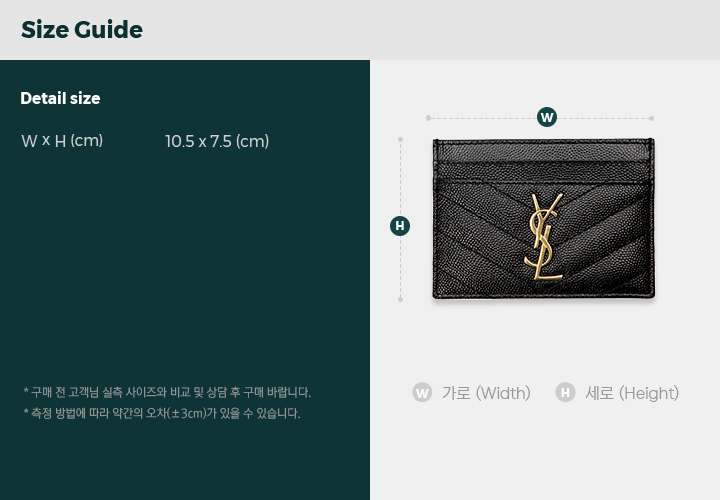Click bottom endpoint dot of height line

tap(400, 299)
